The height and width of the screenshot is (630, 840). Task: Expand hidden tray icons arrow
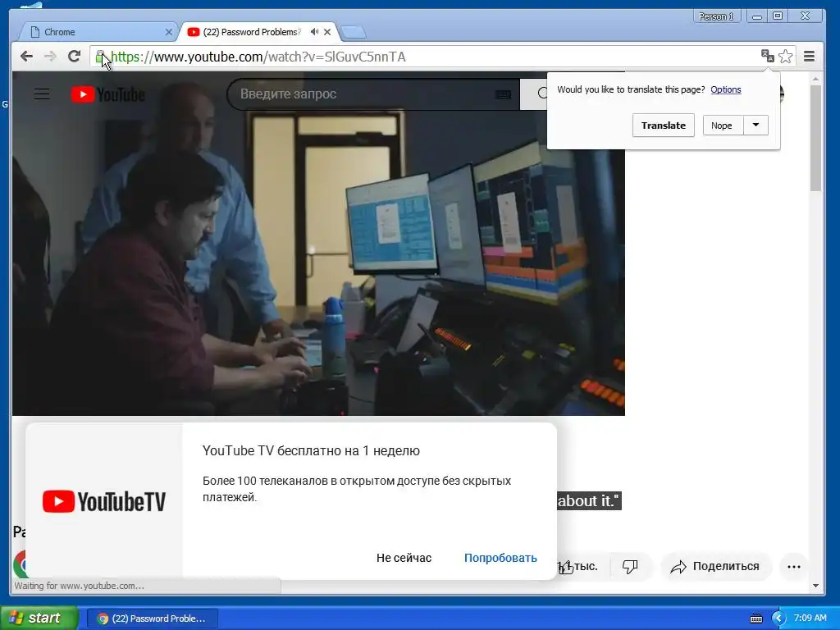coord(778,619)
